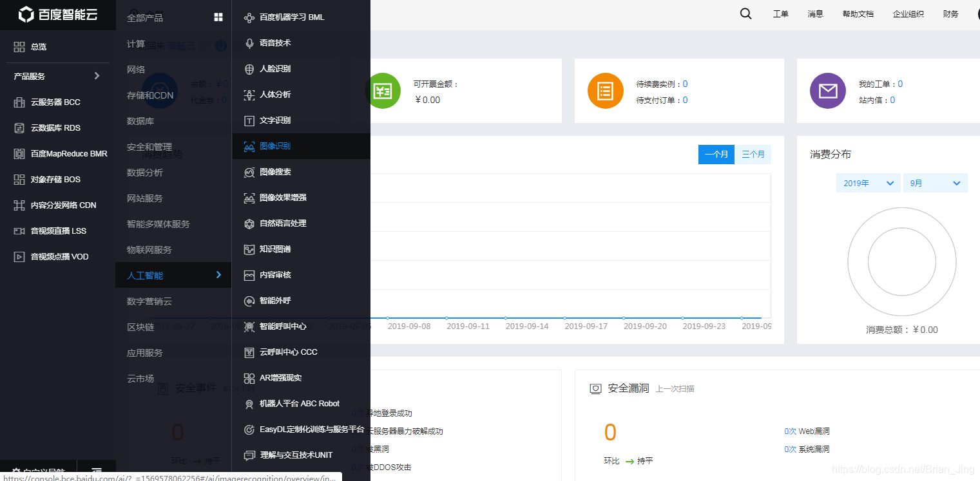Click the 知识图谱 icon
This screenshot has width=980, height=481.
coord(249,249)
